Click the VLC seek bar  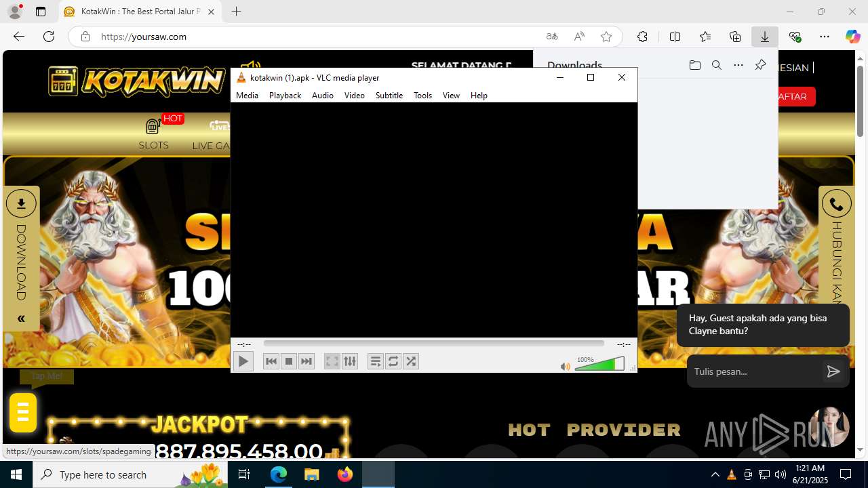[x=433, y=344]
